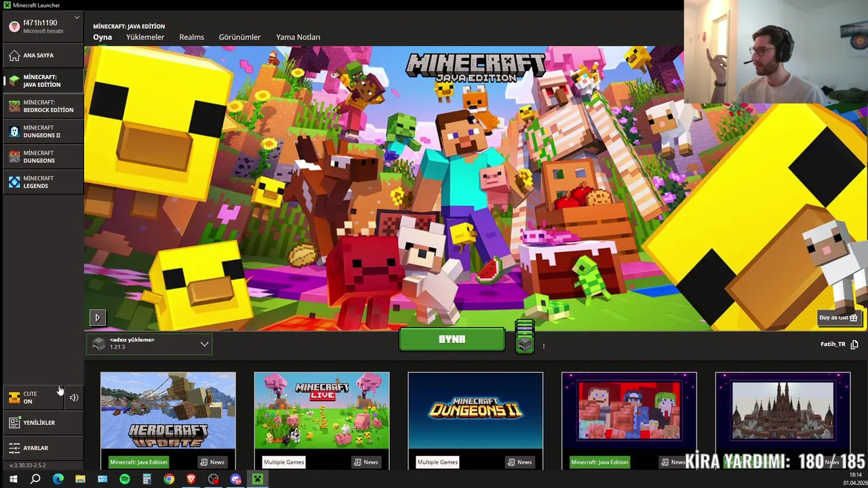Open the Ayarlar settings
The width and height of the screenshot is (868, 488).
click(43, 448)
